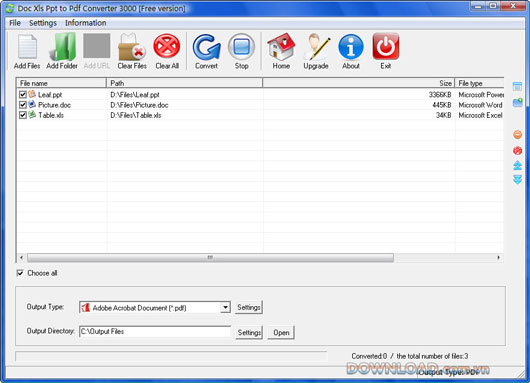Move file down with blue down-arrows icon

coord(517,179)
